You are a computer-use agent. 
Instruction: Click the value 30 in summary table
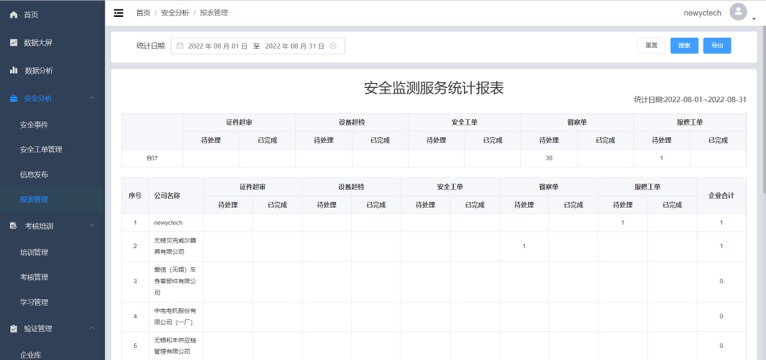click(x=549, y=158)
